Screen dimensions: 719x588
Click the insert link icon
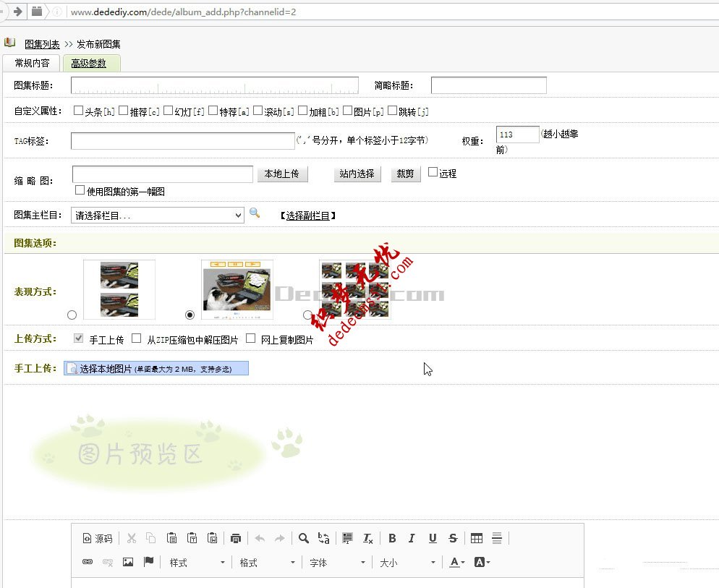pos(88,562)
